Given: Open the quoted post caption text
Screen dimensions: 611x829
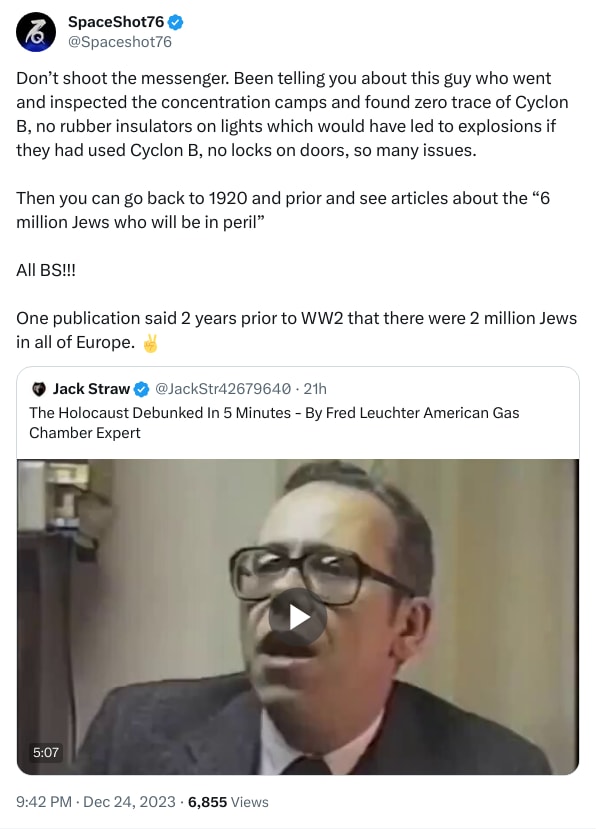Looking at the screenshot, I should coord(274,422).
